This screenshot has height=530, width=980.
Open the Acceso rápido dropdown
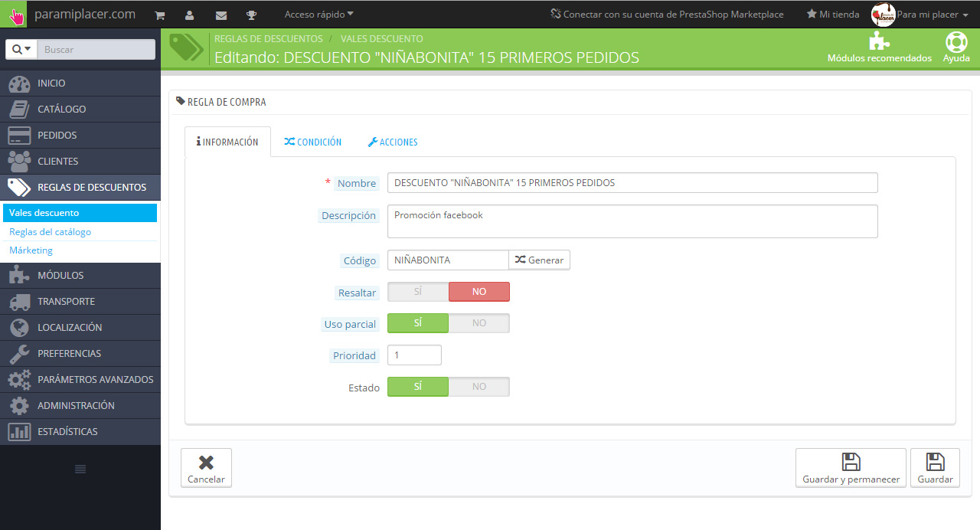point(319,15)
